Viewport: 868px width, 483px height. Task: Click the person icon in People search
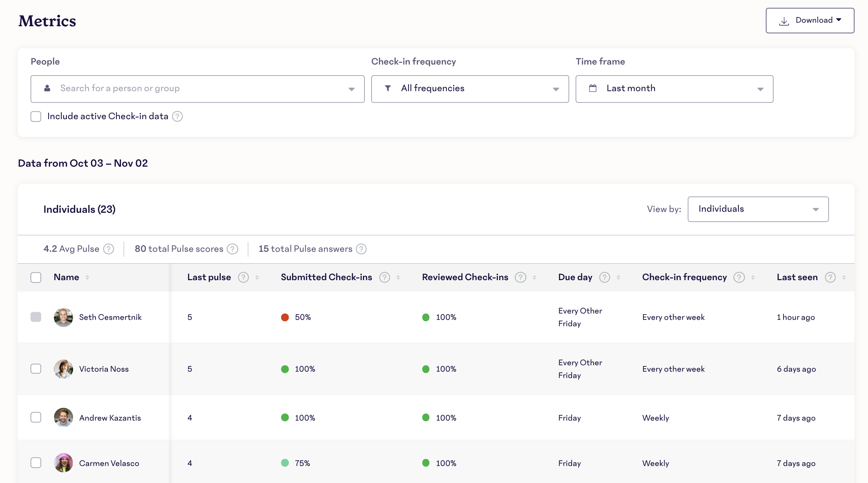(47, 88)
